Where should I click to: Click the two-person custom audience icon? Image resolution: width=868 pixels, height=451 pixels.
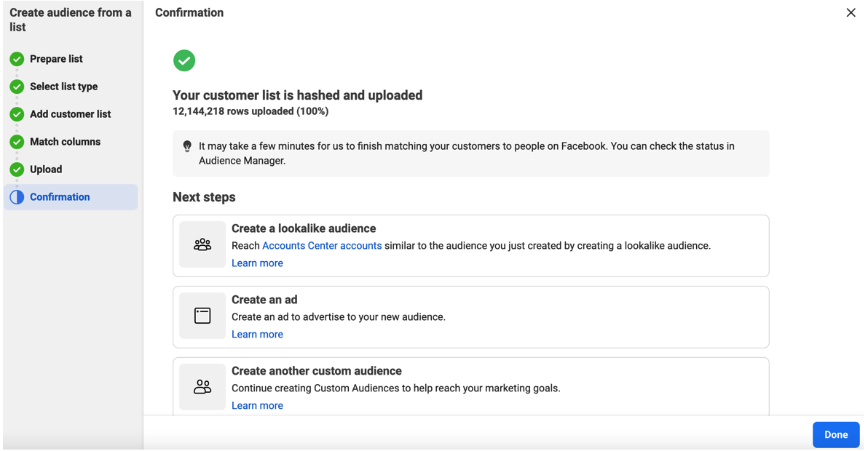(202, 387)
